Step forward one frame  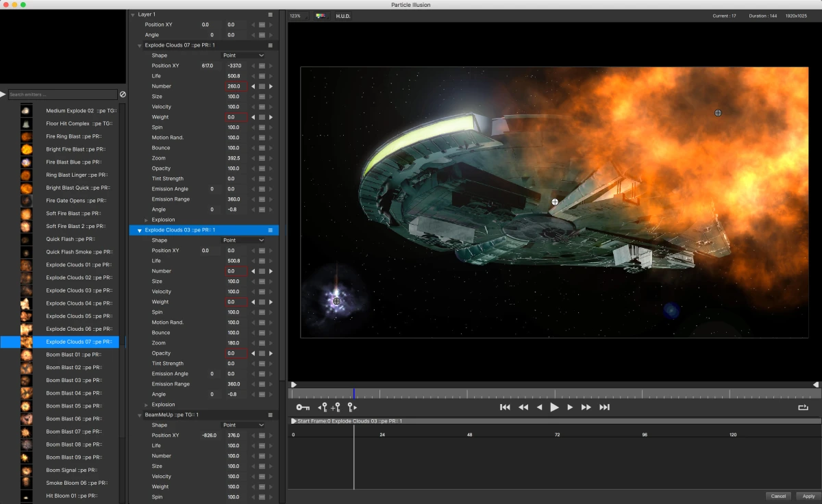[x=570, y=407]
